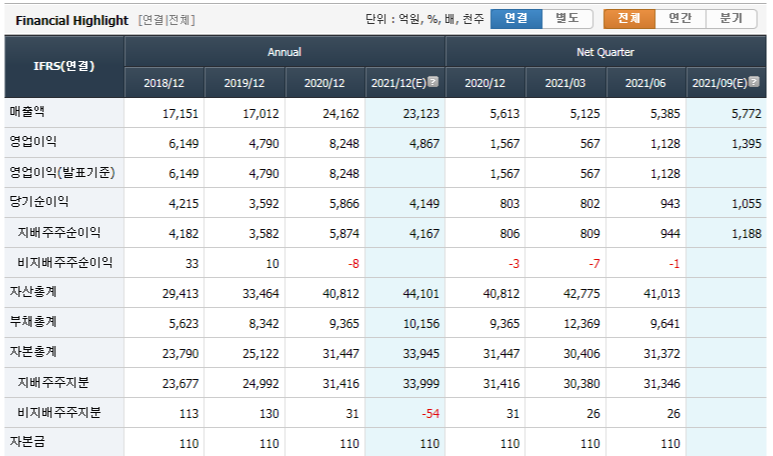
Task: Click the unit label 단위 : 억원, %, 배, 천주
Action: (425, 19)
